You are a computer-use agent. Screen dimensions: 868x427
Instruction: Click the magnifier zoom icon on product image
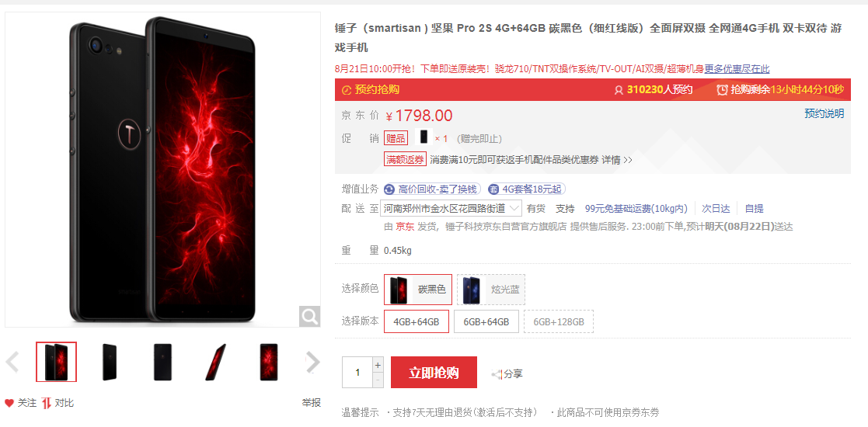pyautogui.click(x=309, y=317)
